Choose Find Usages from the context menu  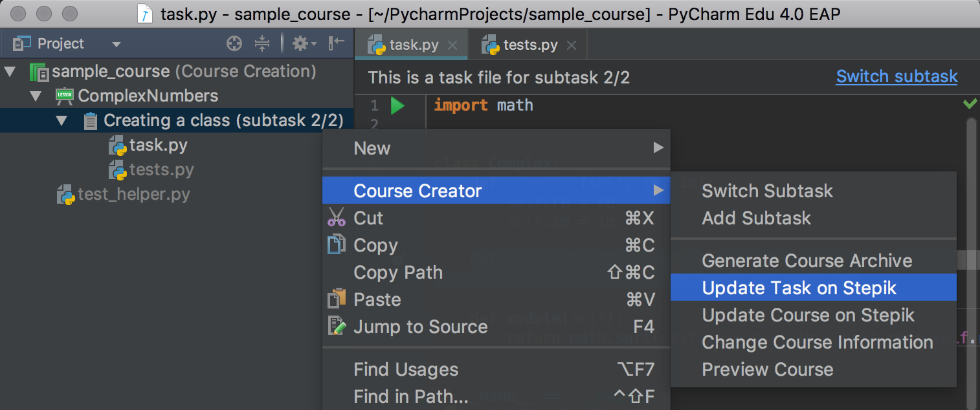point(496,369)
